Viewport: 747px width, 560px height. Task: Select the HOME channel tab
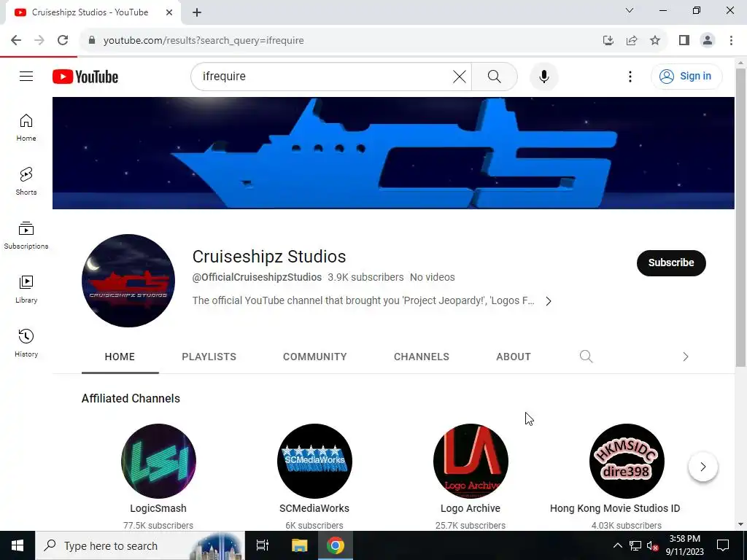[120, 356]
